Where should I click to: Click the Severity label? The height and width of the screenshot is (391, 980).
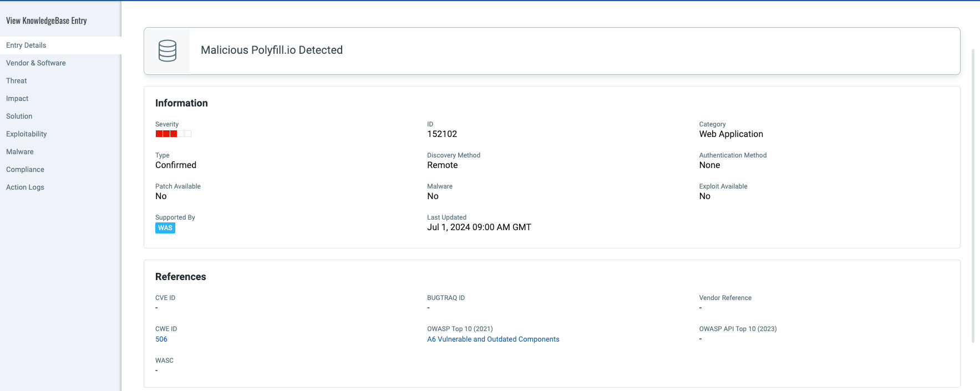tap(167, 124)
